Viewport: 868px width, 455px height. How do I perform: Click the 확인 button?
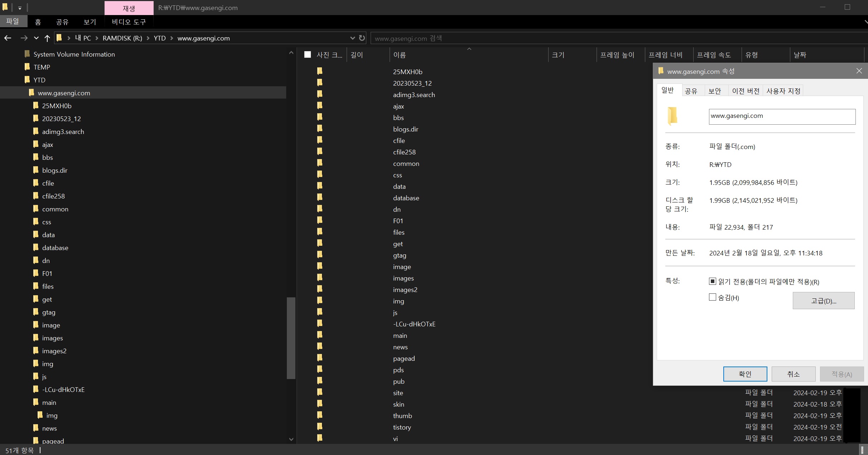(x=745, y=374)
